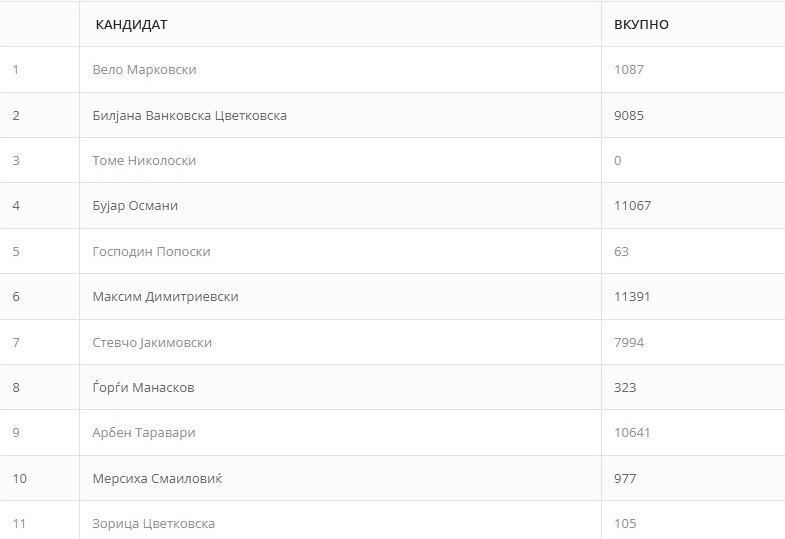
Task: Click the vote total 11391
Action: click(632, 297)
